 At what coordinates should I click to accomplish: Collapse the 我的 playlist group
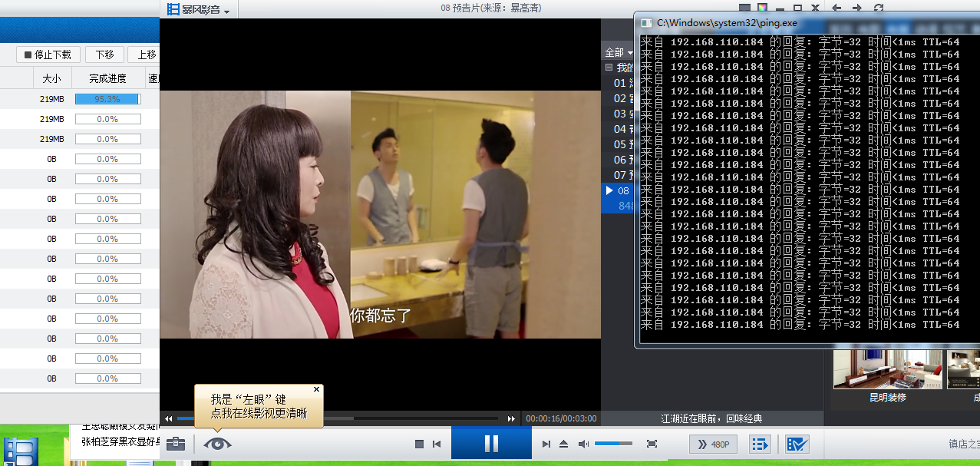[x=609, y=68]
